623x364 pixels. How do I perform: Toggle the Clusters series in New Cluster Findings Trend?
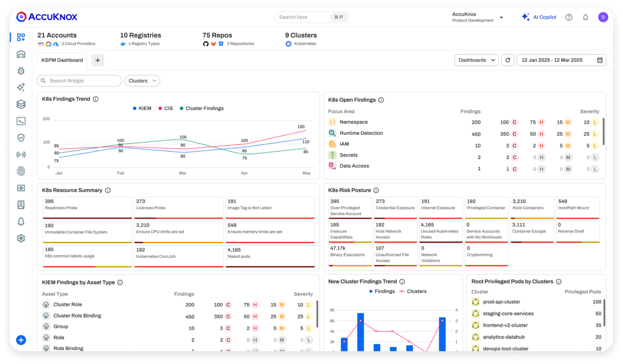coord(414,291)
